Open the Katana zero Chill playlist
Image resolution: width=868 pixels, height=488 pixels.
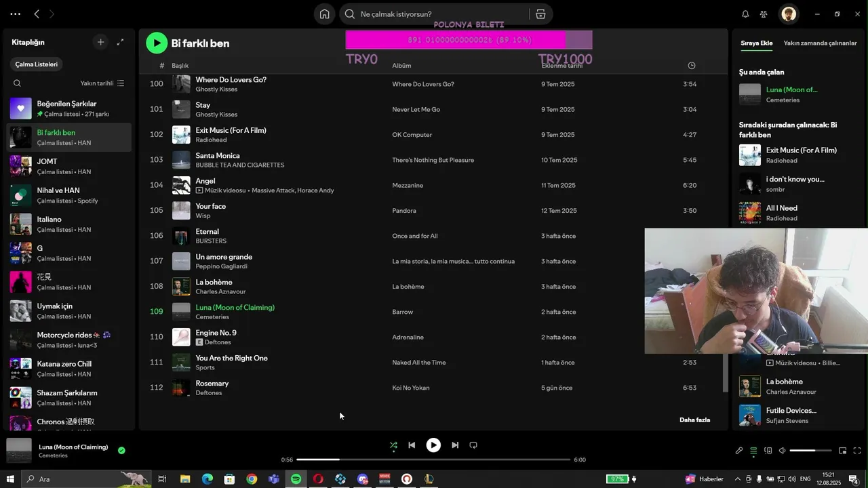(69, 369)
